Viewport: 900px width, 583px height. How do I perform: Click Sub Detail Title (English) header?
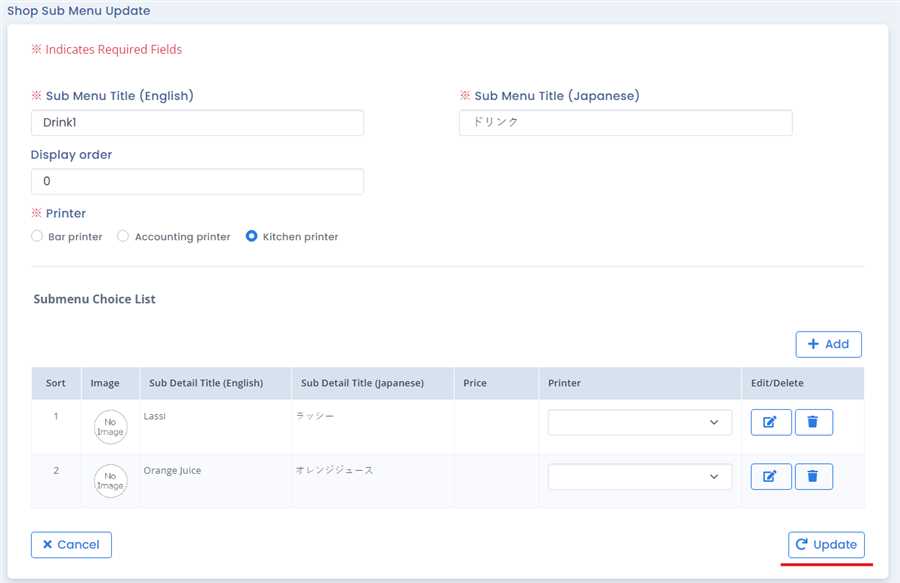click(206, 383)
